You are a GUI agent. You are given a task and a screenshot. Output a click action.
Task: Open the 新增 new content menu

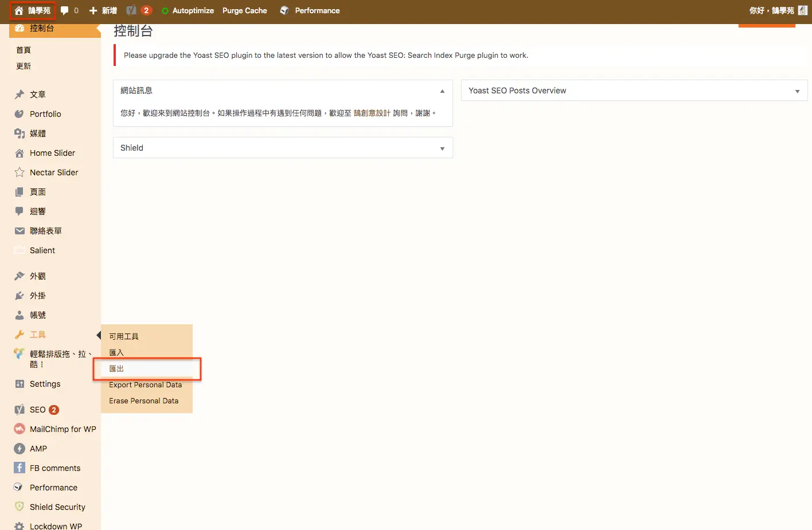pos(103,11)
